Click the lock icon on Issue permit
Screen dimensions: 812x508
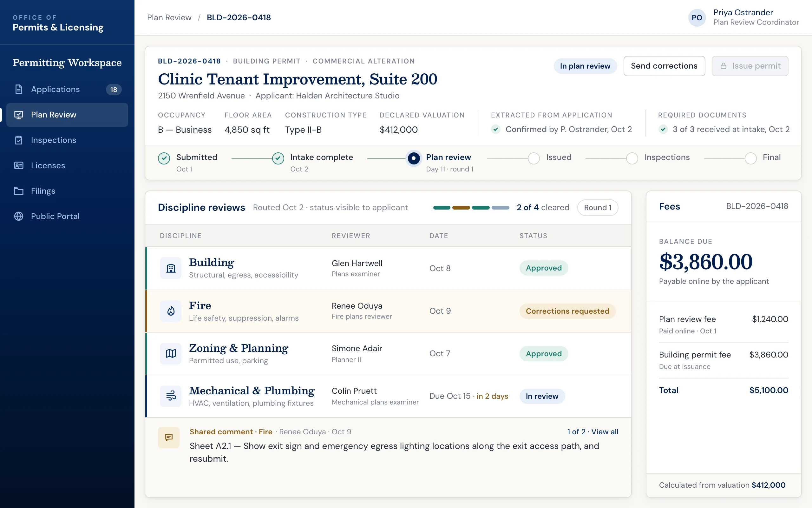724,66
